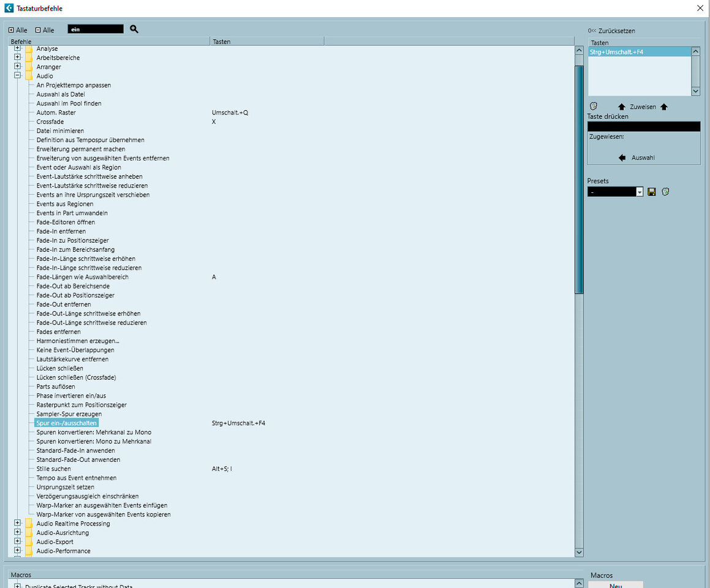Select 'An Projekttempo anpassen' command
The image size is (710, 588).
click(x=74, y=85)
